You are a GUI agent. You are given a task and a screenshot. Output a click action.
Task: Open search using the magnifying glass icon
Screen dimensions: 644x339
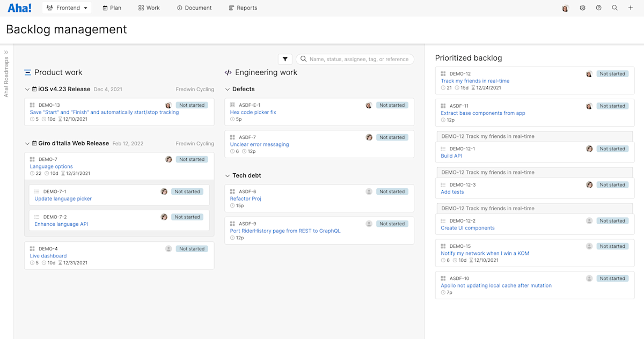click(x=614, y=8)
